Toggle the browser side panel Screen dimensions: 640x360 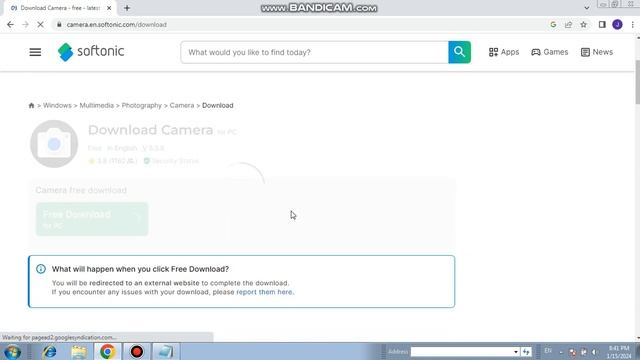[x=602, y=24]
